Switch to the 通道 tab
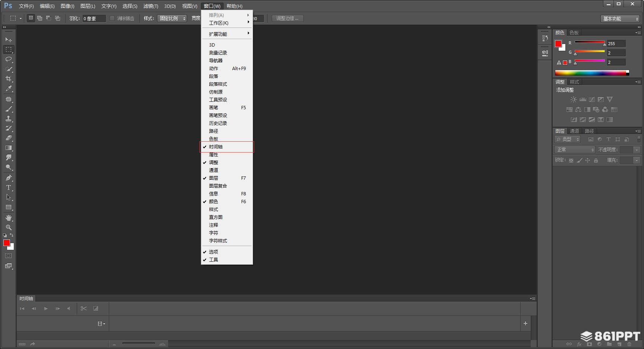The width and height of the screenshot is (644, 349). 574,131
